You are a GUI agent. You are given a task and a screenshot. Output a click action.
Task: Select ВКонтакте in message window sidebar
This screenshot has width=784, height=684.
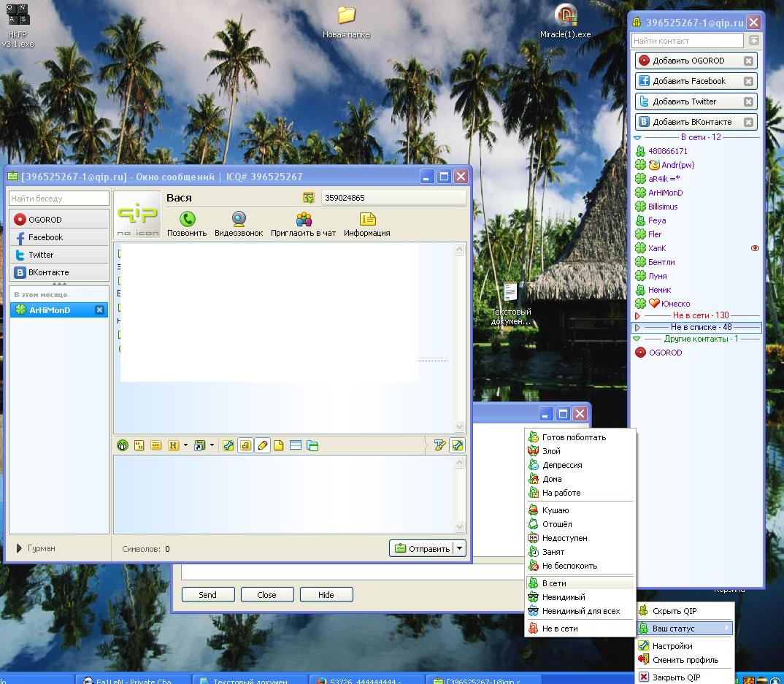coord(59,272)
